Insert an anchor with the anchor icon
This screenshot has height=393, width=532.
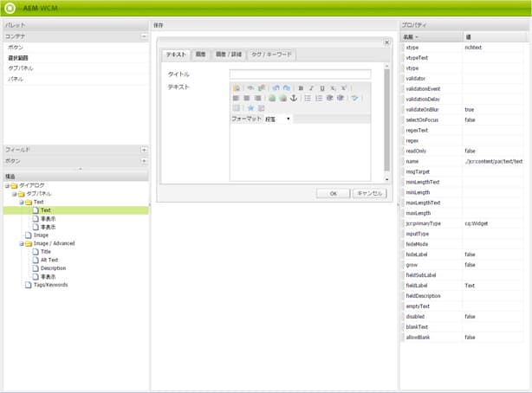pos(294,98)
